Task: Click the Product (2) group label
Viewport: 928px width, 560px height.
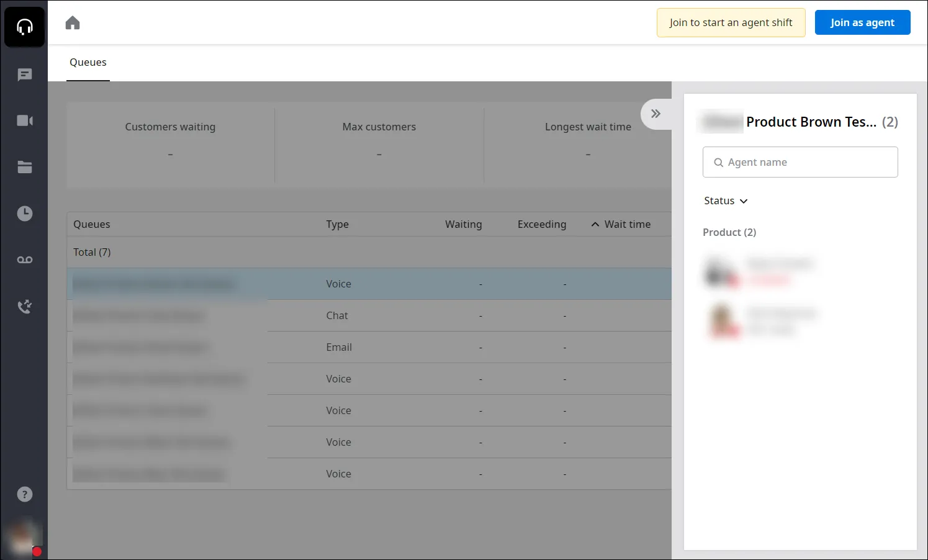Action: [729, 232]
